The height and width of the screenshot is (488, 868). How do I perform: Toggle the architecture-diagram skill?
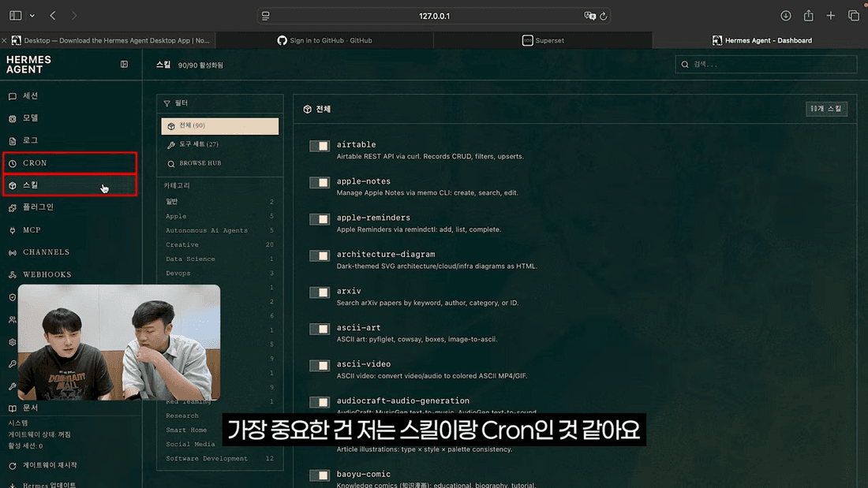click(320, 255)
